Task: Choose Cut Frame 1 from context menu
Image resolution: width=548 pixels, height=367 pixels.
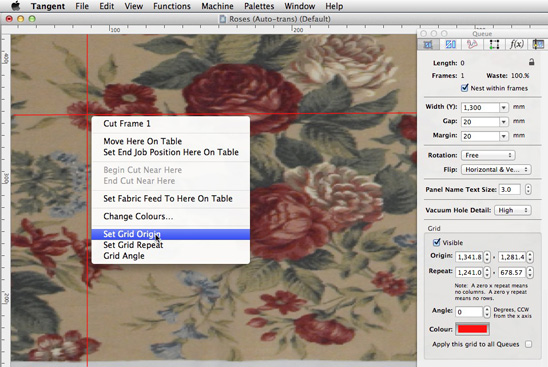Action: point(171,124)
